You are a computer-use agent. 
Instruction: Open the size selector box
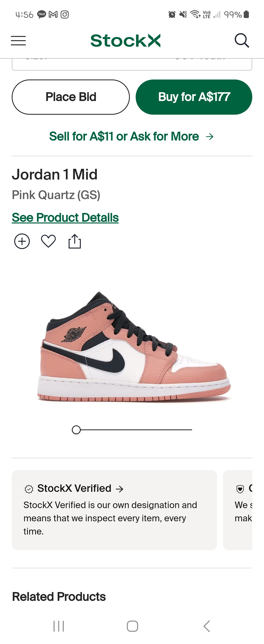(x=132, y=64)
